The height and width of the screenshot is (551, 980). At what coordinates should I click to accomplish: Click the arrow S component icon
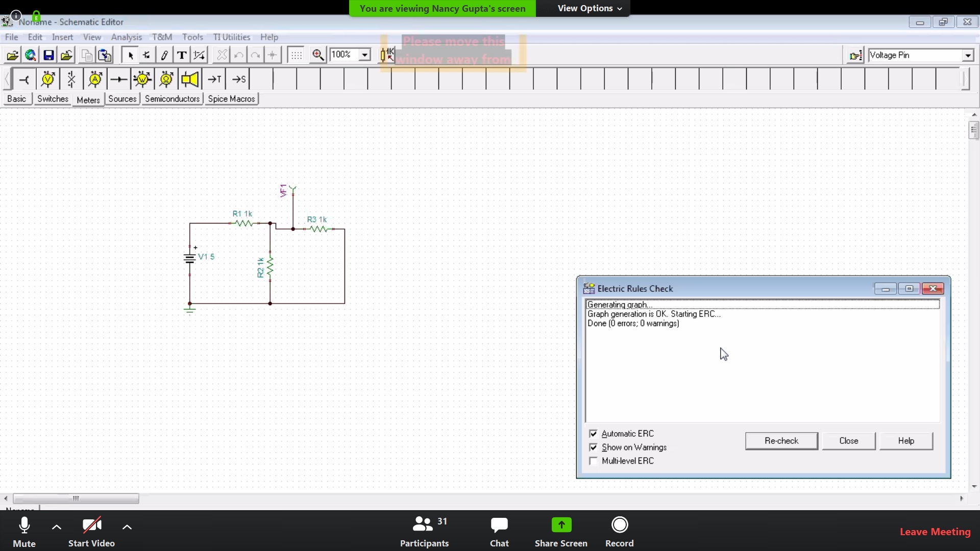(238, 79)
